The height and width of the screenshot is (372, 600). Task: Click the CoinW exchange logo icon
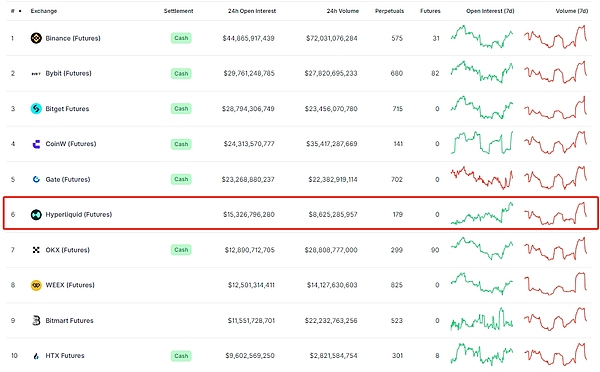[x=36, y=144]
